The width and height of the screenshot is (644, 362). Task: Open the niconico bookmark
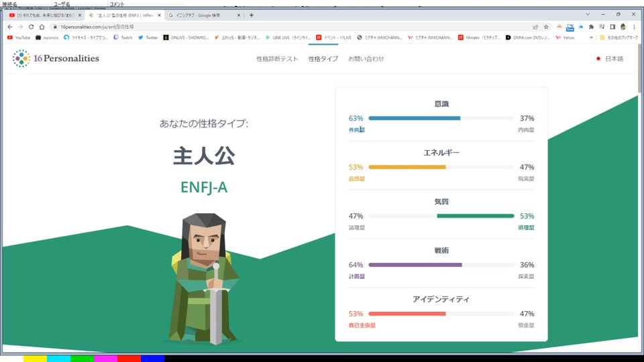(47, 38)
